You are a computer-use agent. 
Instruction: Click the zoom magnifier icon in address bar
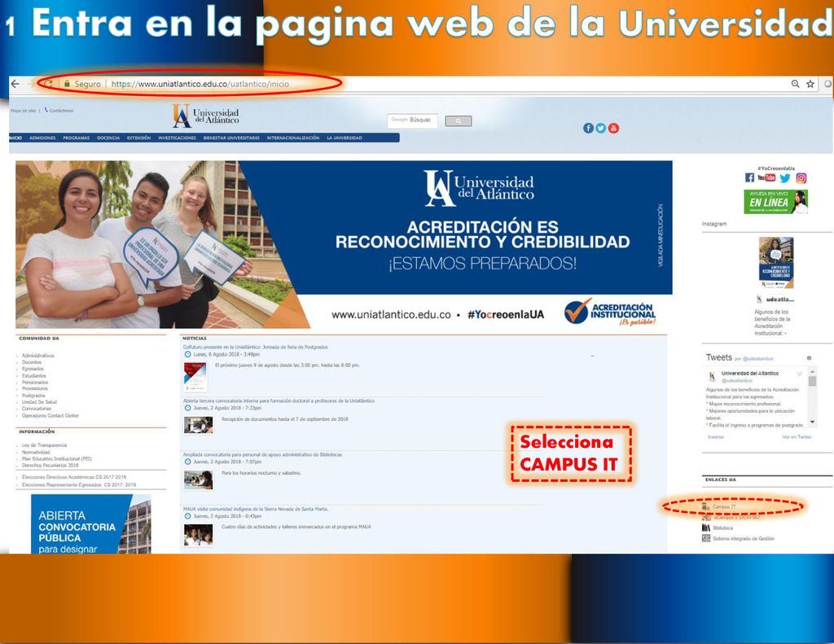coord(795,84)
